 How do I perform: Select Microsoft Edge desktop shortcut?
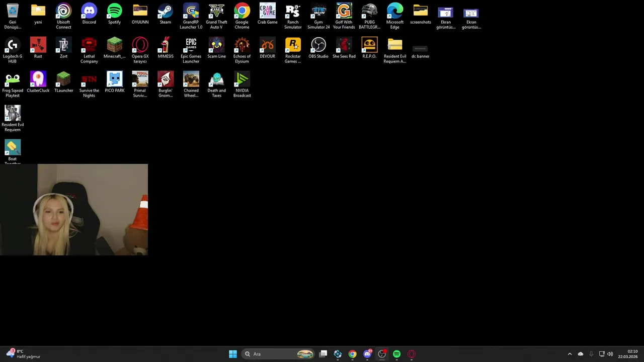tap(395, 17)
